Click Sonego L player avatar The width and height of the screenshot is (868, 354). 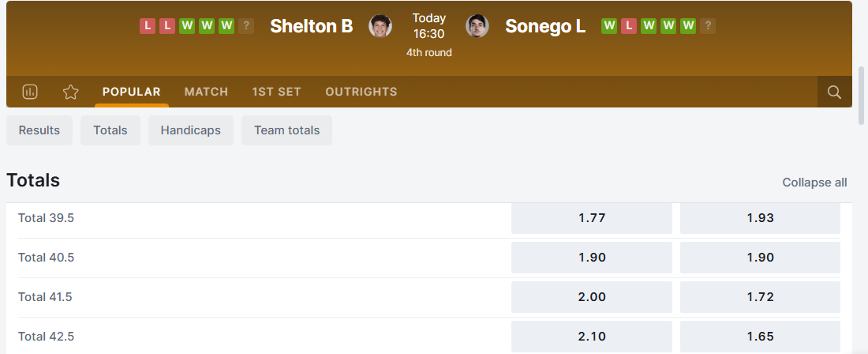pyautogui.click(x=477, y=26)
